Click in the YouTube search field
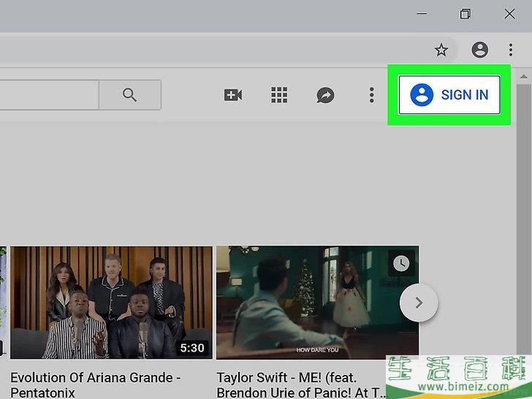532x399 pixels. [x=49, y=95]
